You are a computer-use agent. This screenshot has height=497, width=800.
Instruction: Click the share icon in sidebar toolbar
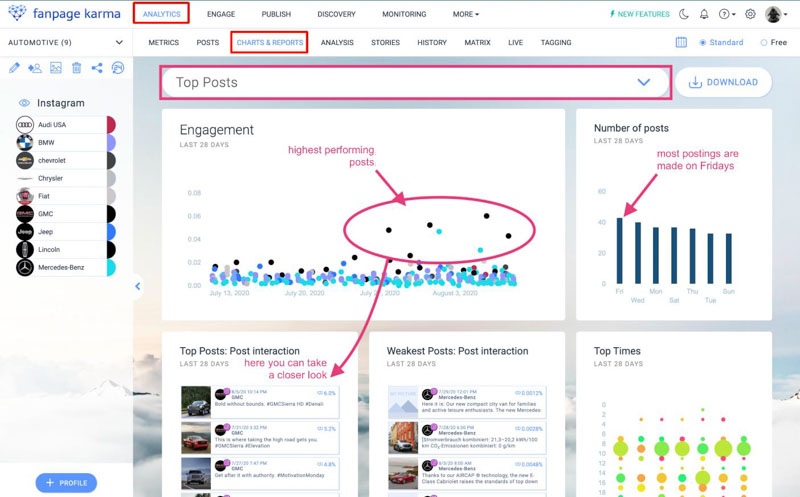tap(97, 68)
